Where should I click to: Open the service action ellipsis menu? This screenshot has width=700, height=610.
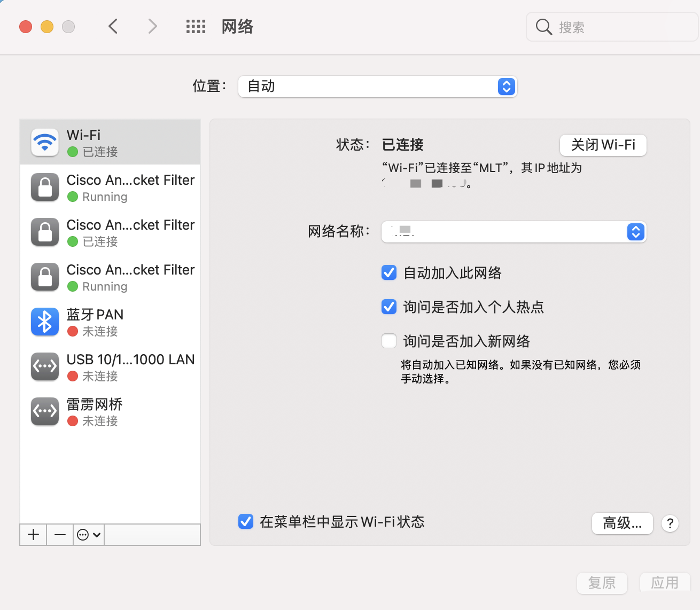click(x=89, y=535)
